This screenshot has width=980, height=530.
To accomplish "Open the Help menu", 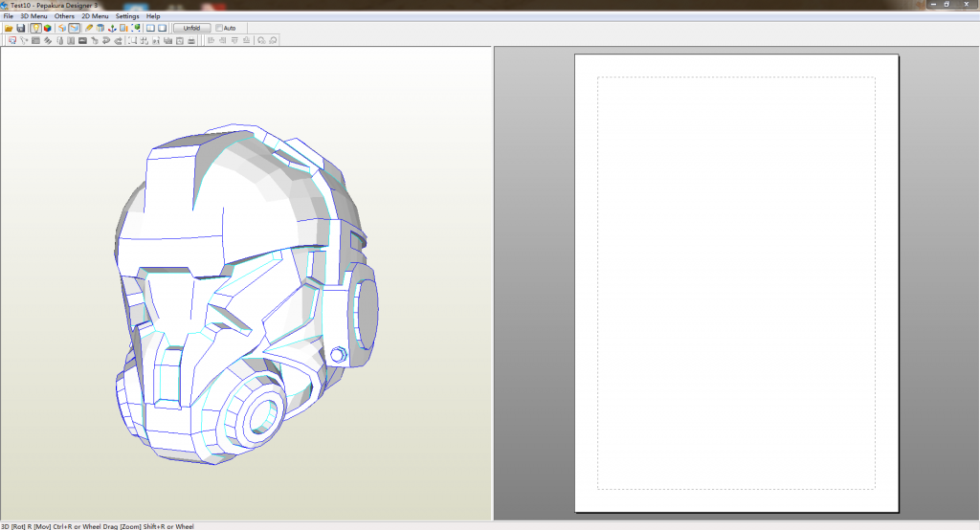I will (153, 16).
